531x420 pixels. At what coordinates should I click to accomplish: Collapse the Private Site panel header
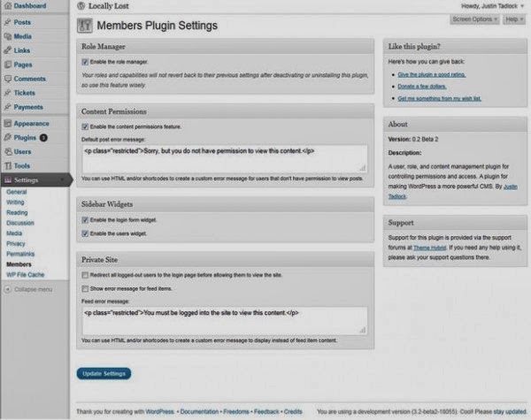[225, 260]
